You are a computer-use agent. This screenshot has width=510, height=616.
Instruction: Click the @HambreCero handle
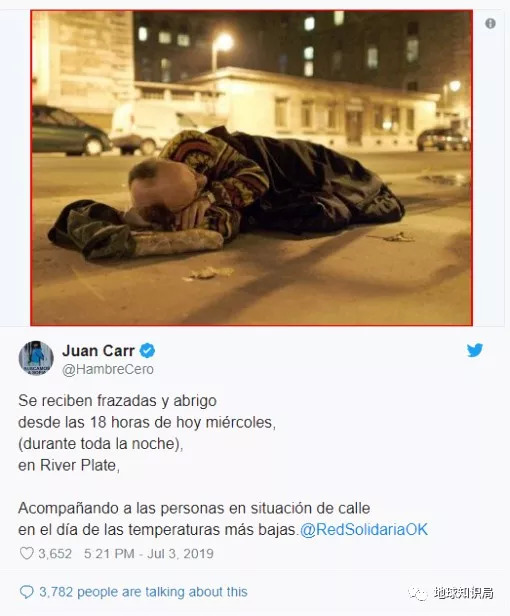108,370
